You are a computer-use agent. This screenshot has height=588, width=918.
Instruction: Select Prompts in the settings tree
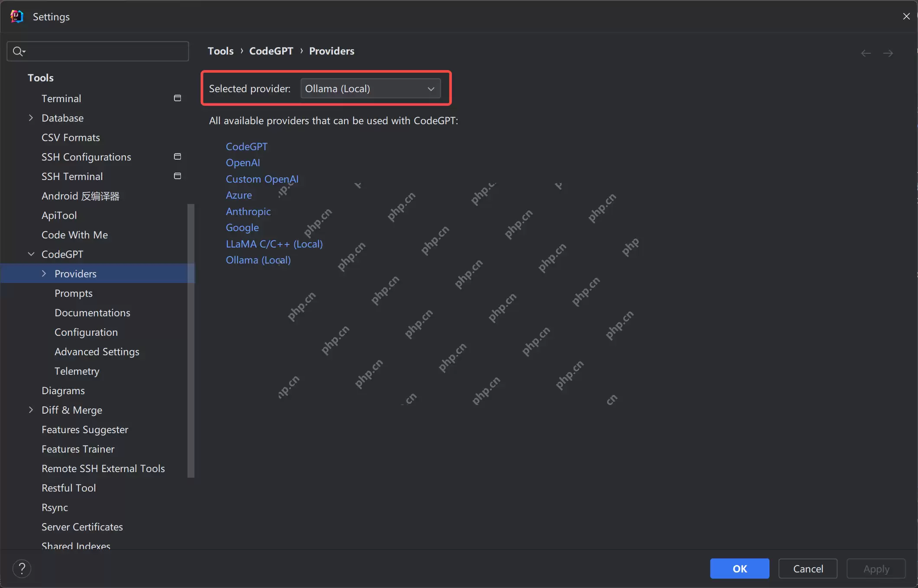tap(74, 293)
